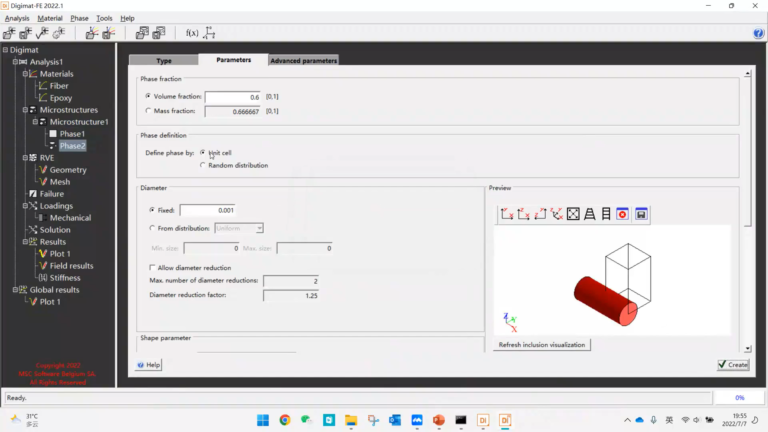Select the Volume fraction radio button

coord(148,96)
